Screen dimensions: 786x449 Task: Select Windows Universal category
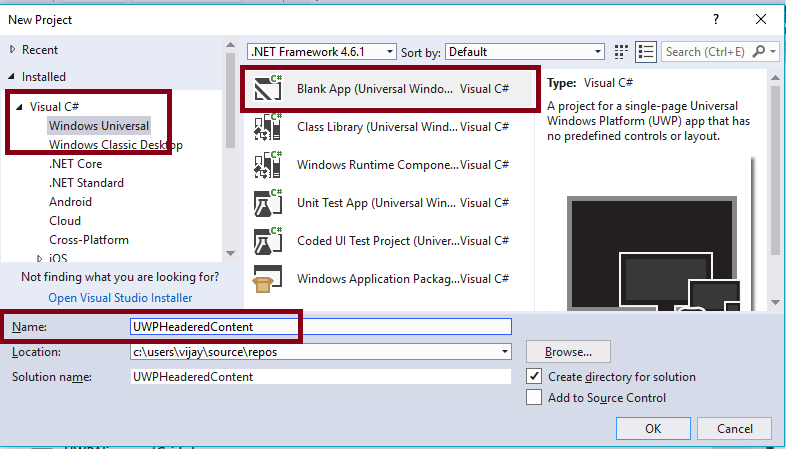pyautogui.click(x=99, y=125)
